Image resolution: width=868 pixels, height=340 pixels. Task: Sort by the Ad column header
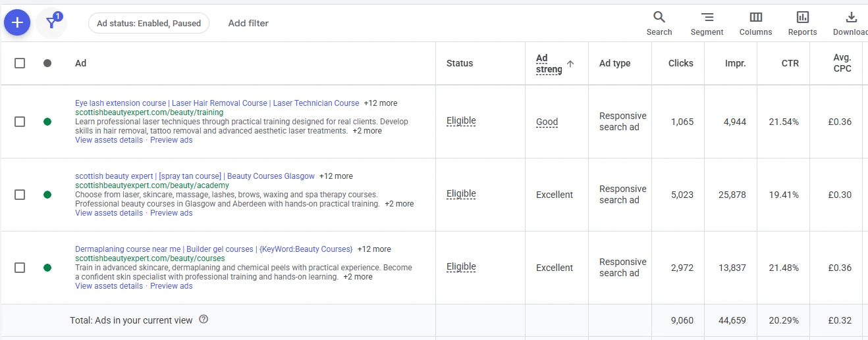pyautogui.click(x=80, y=63)
